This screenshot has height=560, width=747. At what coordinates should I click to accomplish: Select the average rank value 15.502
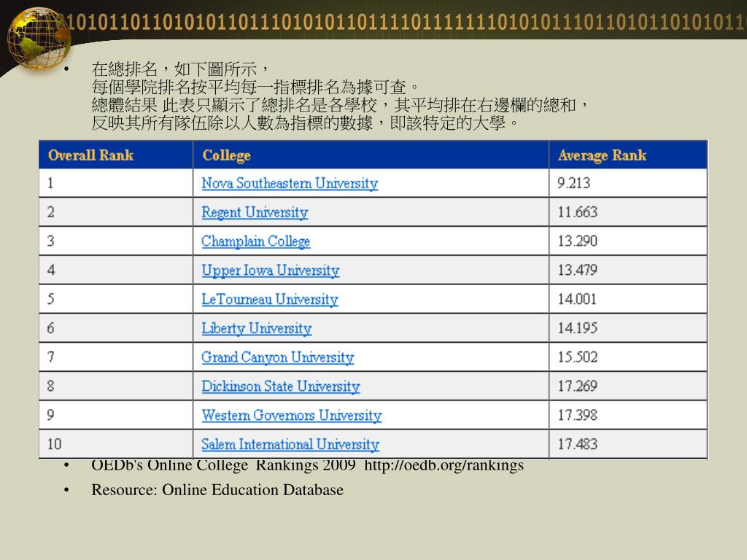(578, 357)
